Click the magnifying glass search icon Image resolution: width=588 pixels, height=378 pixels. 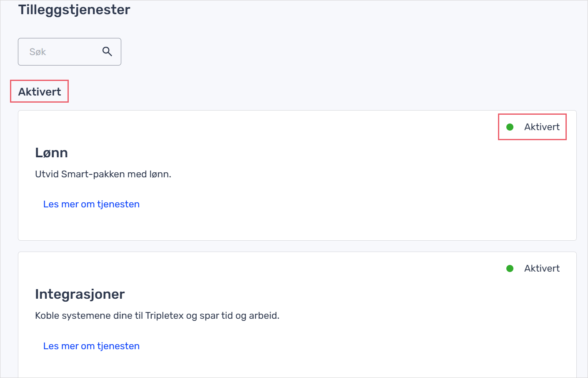point(107,52)
